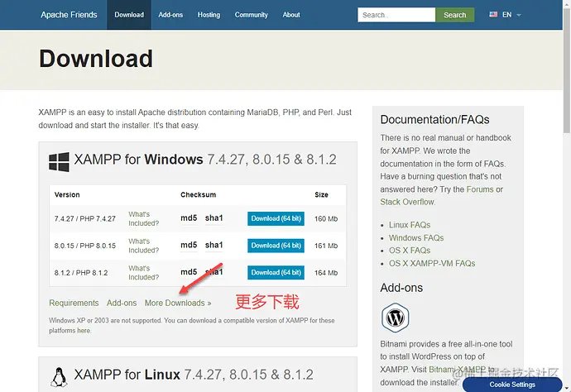
Task: Click the Windows logo icon
Action: 59,161
